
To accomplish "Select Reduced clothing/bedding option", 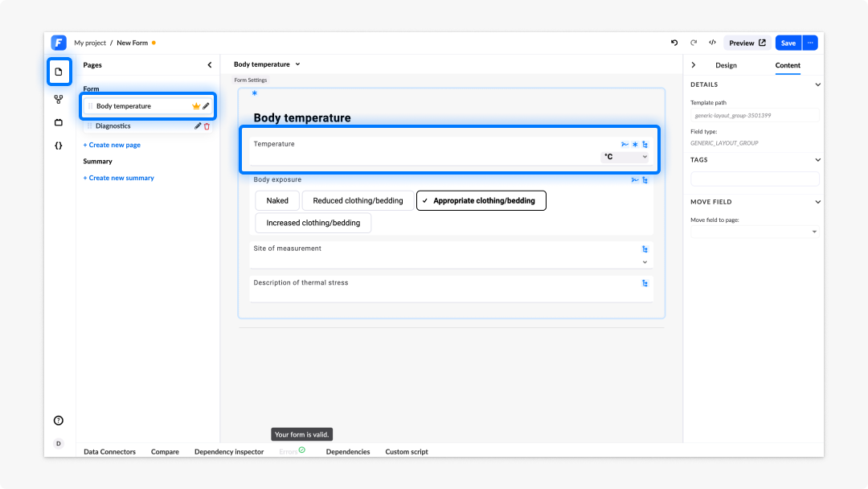I will point(358,200).
